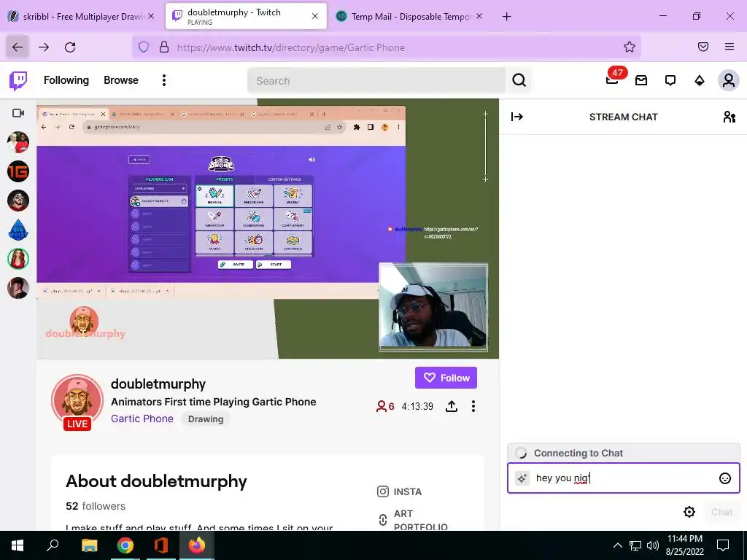Collapse the stream chat panel
747x560 pixels.
pyautogui.click(x=517, y=117)
